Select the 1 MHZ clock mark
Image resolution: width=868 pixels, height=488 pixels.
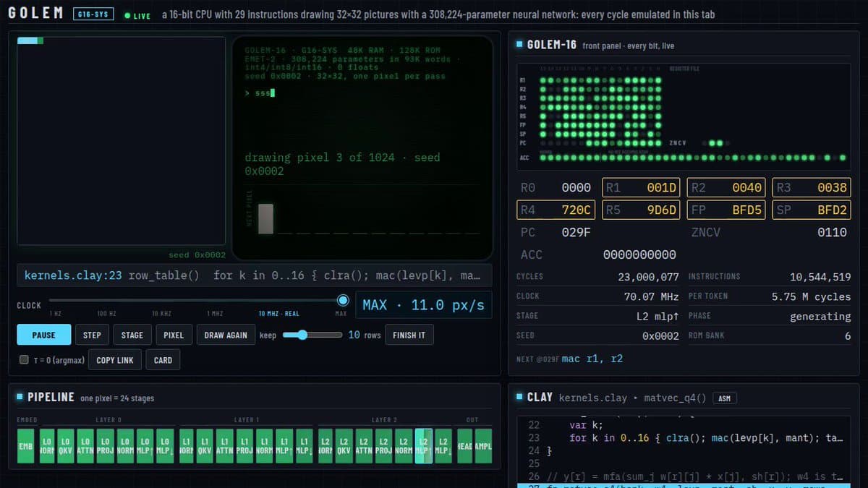215,314
